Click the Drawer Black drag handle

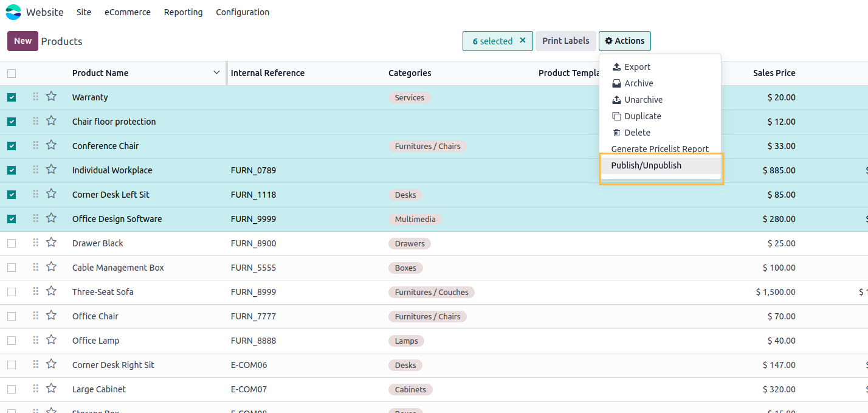pyautogui.click(x=36, y=243)
